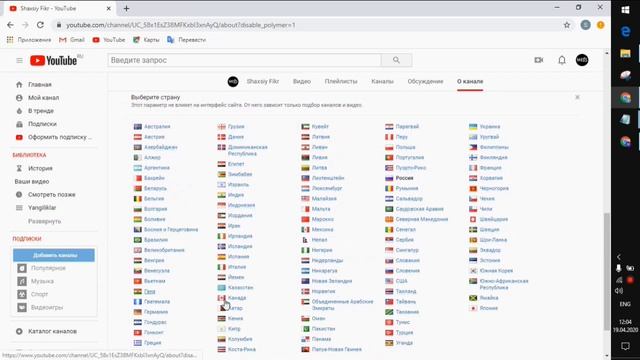Switch to the Обсуждение tab
This screenshot has width=640, height=360.
(x=425, y=81)
